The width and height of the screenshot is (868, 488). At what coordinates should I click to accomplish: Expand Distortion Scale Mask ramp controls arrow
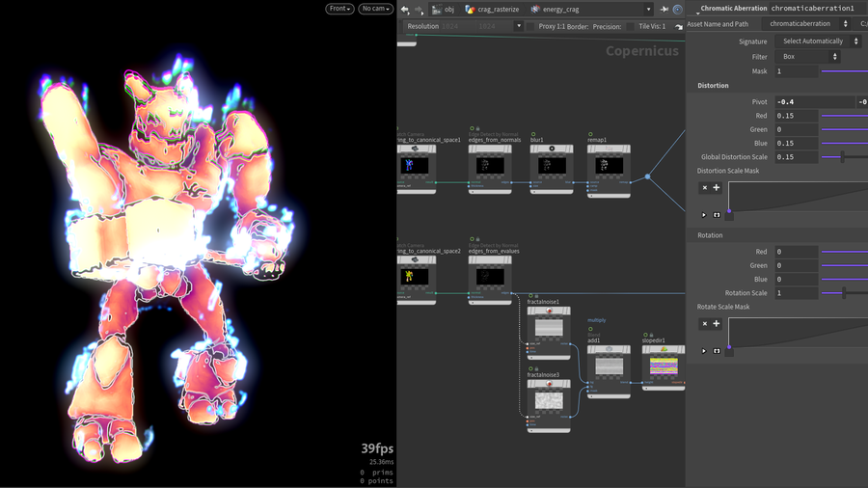pyautogui.click(x=704, y=215)
